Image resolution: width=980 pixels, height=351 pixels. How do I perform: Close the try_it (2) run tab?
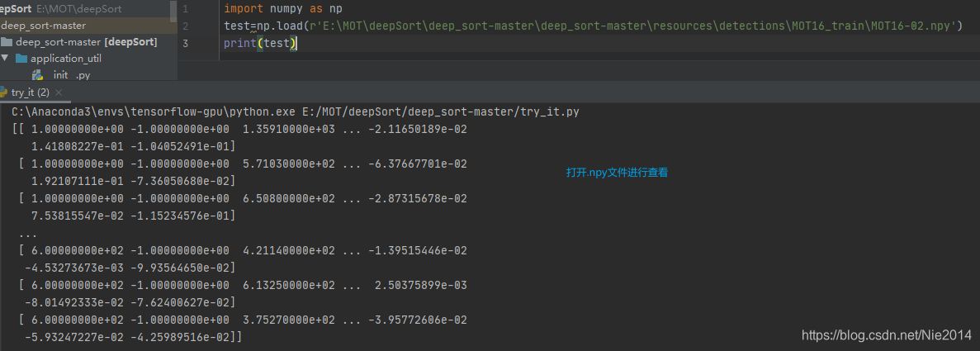point(59,92)
